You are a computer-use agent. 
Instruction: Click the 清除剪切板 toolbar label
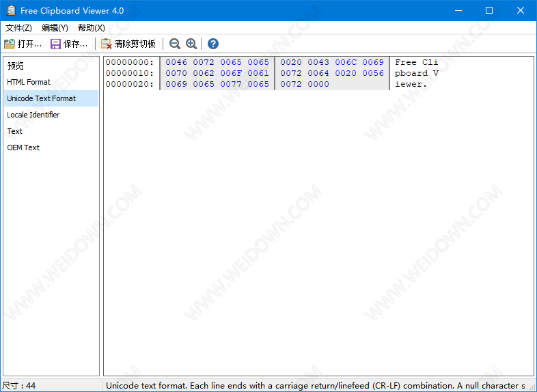click(x=135, y=44)
